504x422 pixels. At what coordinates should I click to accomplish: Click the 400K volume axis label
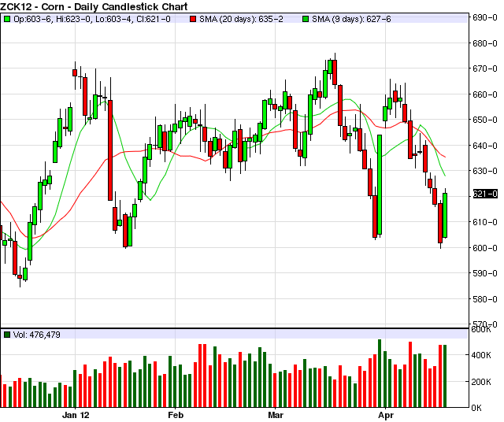[481, 355]
